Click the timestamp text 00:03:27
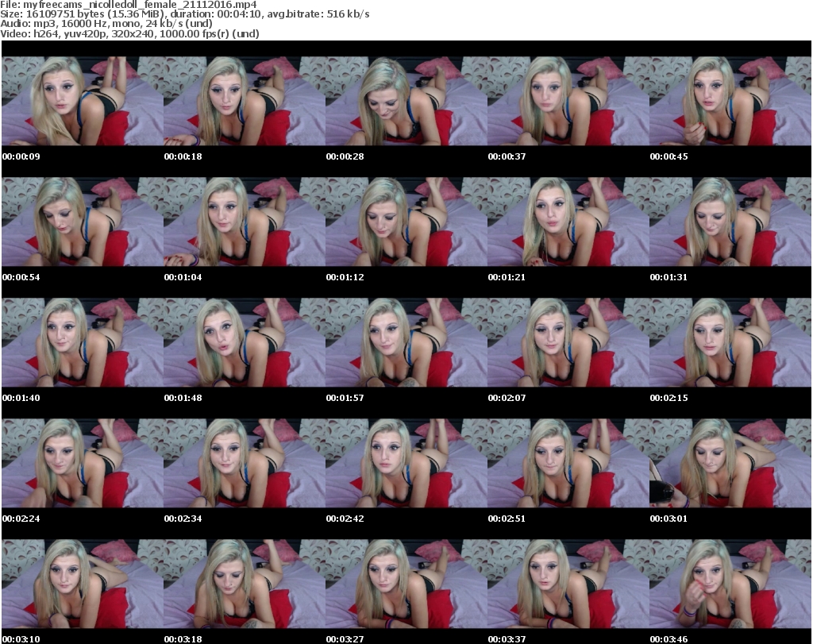813x644 pixels. tap(345, 639)
